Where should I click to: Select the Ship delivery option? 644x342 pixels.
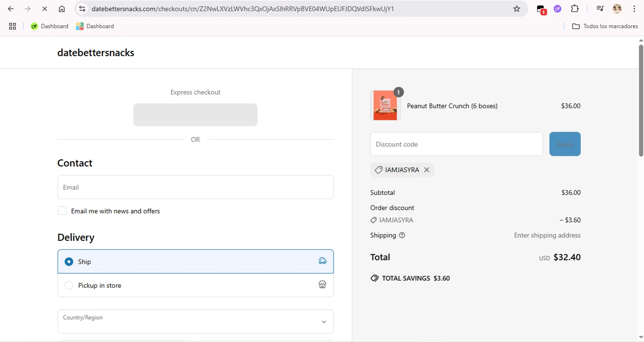click(x=195, y=261)
